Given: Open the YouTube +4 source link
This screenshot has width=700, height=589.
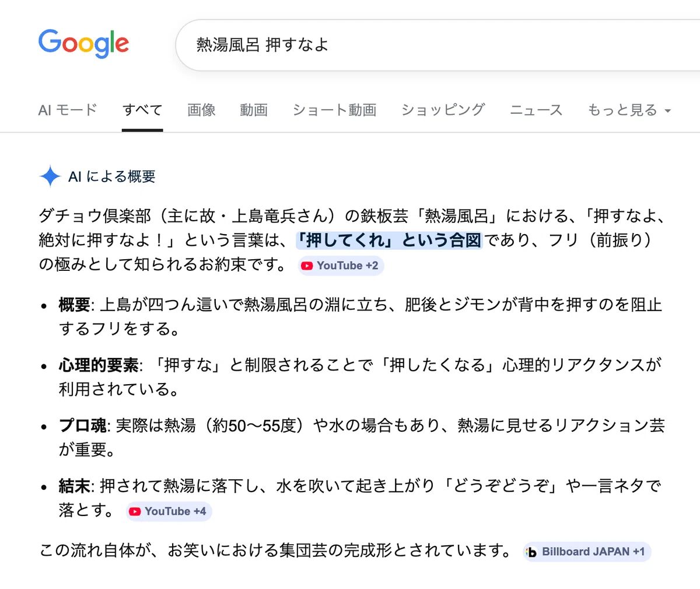Looking at the screenshot, I should pyautogui.click(x=169, y=511).
